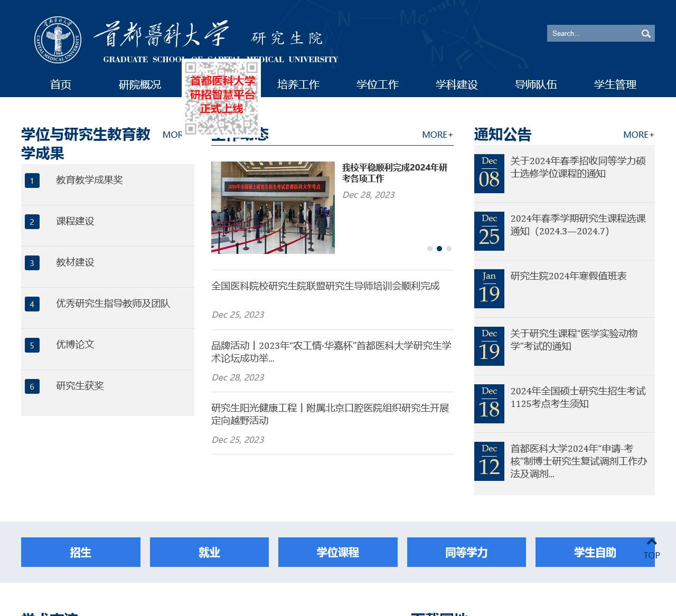Click number badge 6 beside 研究生获奖
The width and height of the screenshot is (676, 616).
(x=32, y=386)
